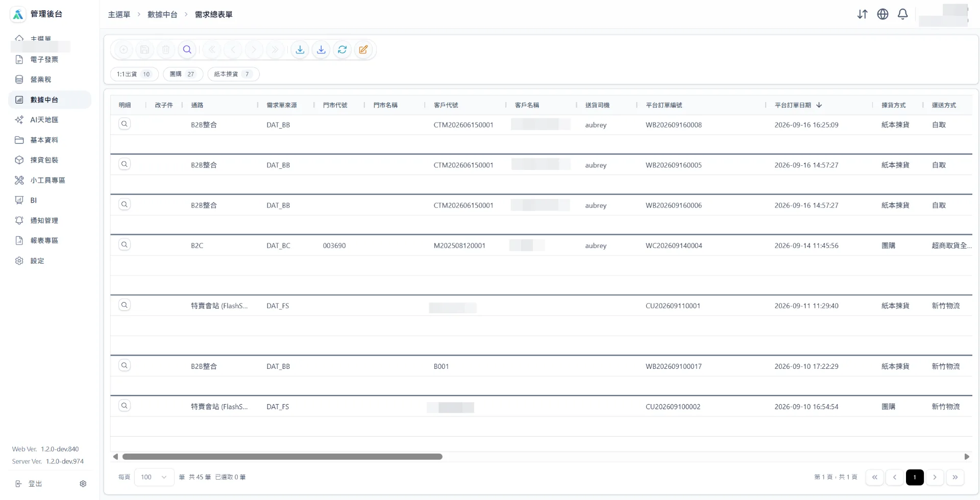Go to 主選單 breadcrumb
The height and width of the screenshot is (500, 980).
[x=119, y=15]
